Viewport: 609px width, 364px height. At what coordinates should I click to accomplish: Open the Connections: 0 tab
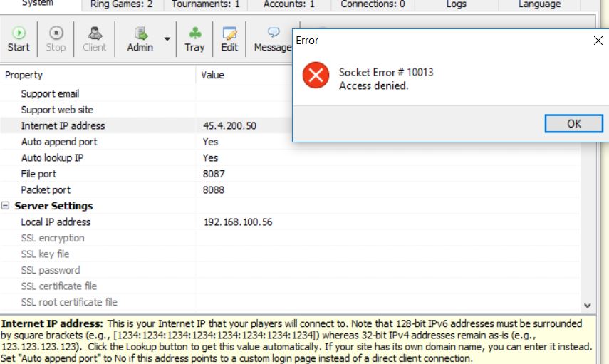373,4
